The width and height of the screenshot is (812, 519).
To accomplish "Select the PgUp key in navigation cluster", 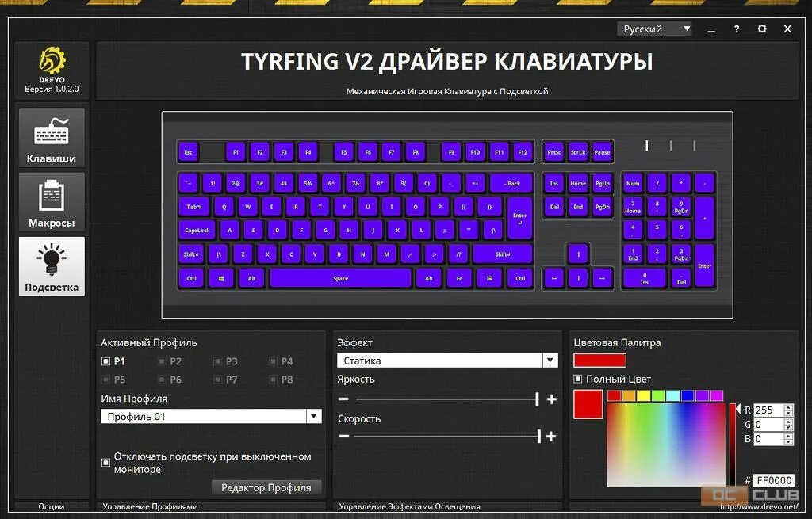I will tap(603, 183).
